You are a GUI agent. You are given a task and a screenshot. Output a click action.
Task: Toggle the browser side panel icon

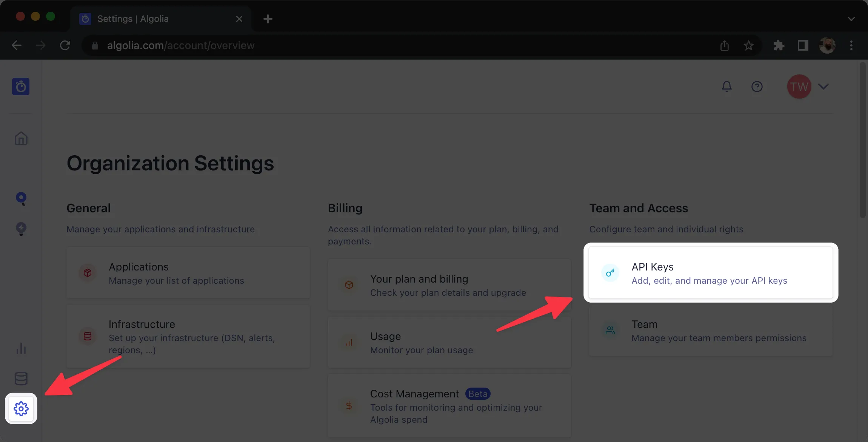coord(803,45)
